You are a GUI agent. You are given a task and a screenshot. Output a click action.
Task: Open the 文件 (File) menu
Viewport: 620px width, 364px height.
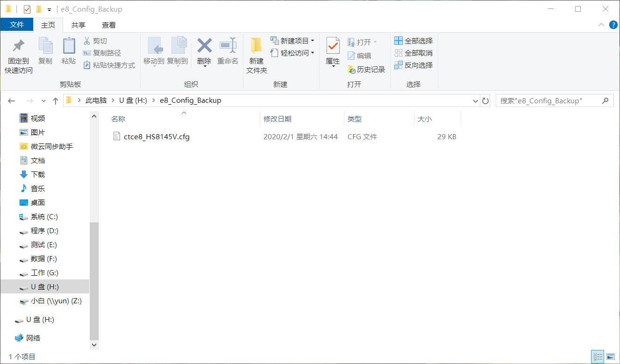tap(17, 25)
